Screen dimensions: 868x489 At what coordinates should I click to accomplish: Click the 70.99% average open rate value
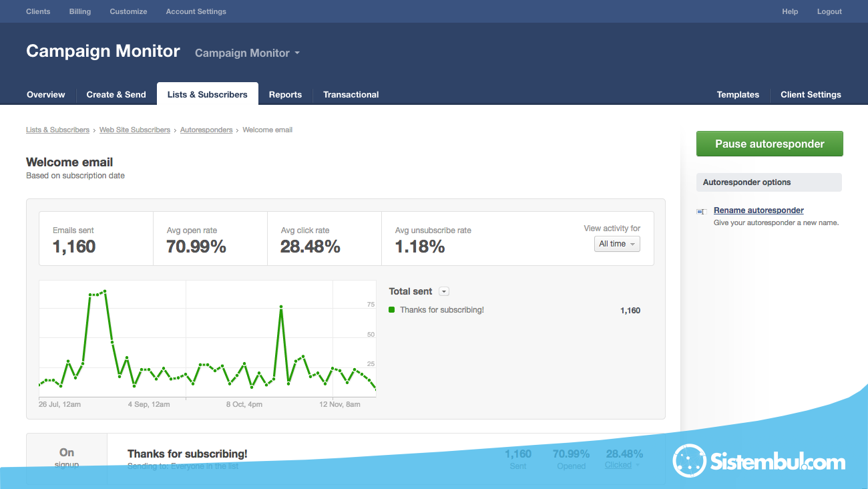pyautogui.click(x=196, y=247)
